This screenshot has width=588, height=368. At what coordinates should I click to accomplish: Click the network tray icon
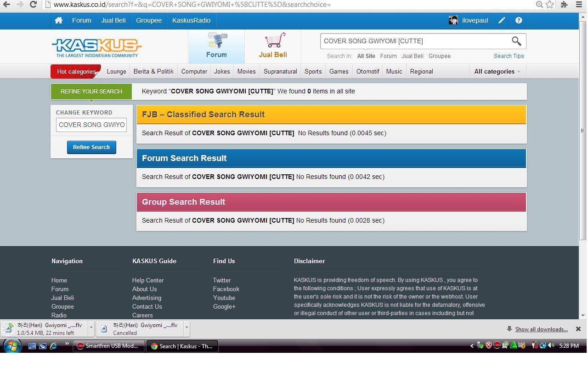pyautogui.click(x=543, y=345)
